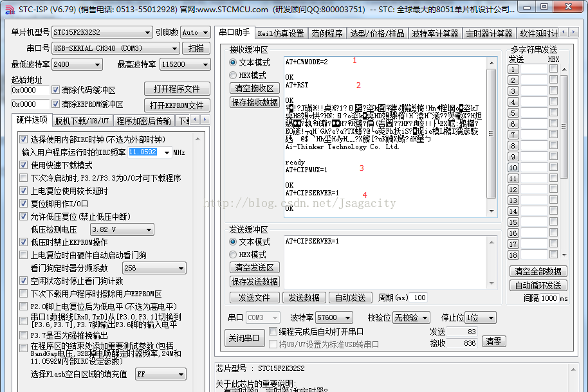Enable 上电复位时由硬件自动启动看门狗 checkbox

tap(24, 255)
